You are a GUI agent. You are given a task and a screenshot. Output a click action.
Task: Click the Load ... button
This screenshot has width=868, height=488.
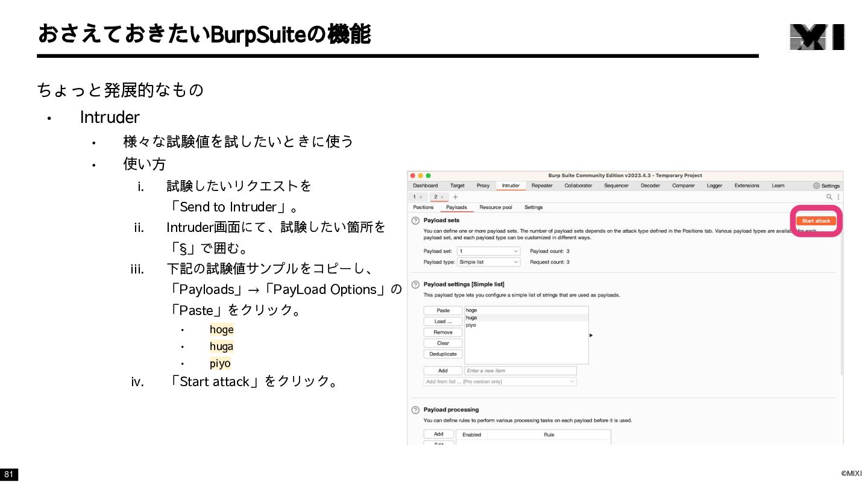pyautogui.click(x=443, y=321)
